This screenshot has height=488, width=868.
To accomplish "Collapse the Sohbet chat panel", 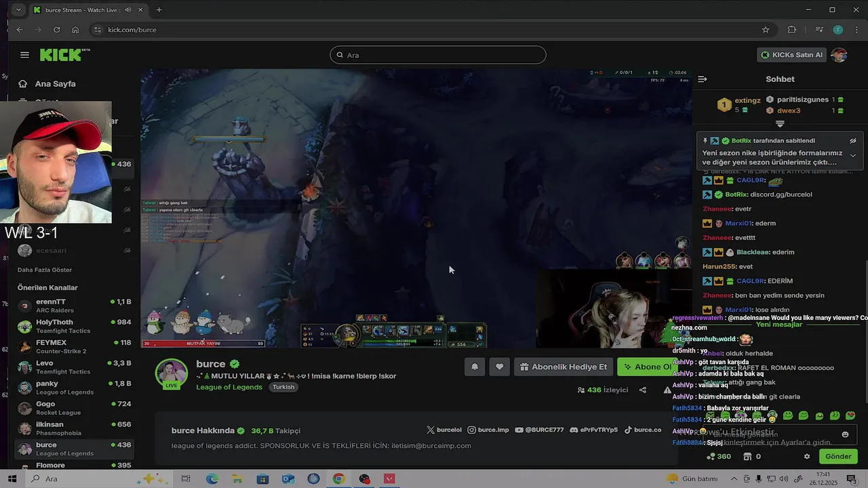I will [703, 79].
